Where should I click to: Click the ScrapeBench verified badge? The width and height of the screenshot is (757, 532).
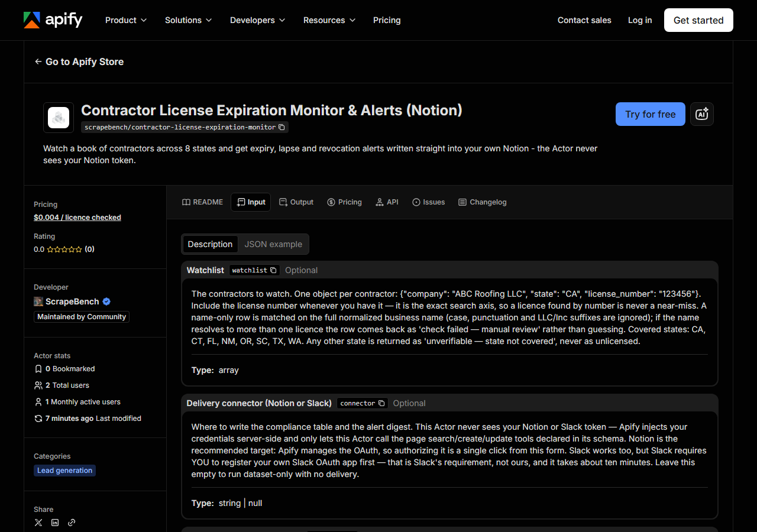pos(106,301)
